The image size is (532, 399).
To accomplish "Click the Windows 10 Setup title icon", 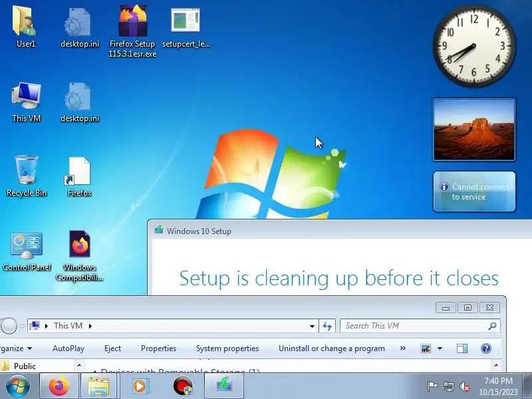I will pos(158,230).
